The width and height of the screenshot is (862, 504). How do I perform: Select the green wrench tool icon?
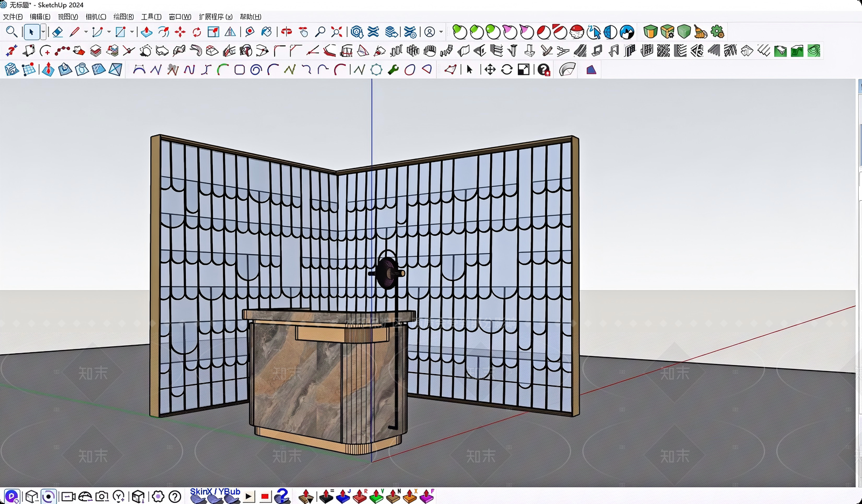click(393, 69)
